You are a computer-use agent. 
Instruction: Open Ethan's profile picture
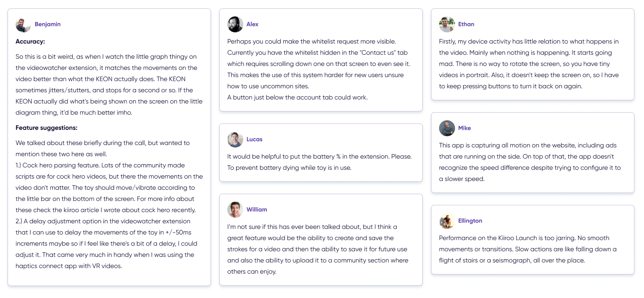click(x=447, y=24)
